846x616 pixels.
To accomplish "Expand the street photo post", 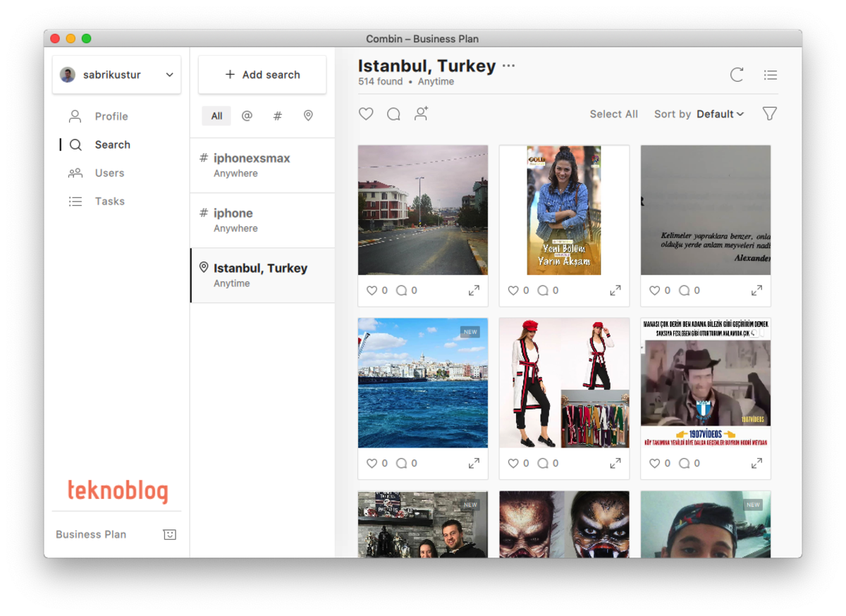I will (x=474, y=290).
